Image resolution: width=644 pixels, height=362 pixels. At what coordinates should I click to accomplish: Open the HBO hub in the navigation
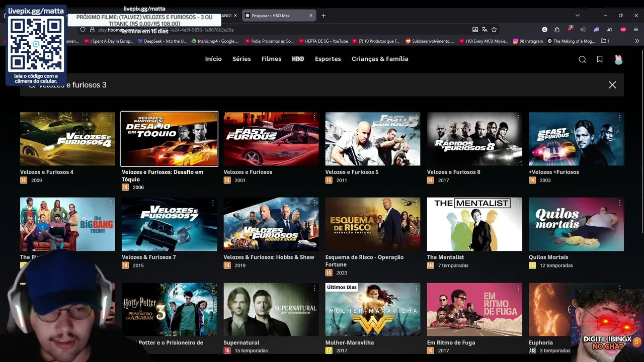pos(298,59)
